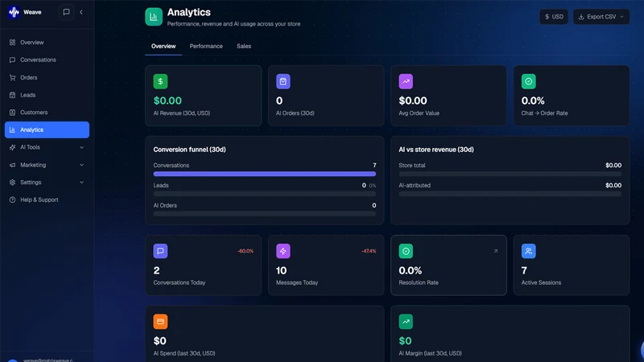
Task: Click the AI Orders funnel progress bar
Action: point(265,214)
